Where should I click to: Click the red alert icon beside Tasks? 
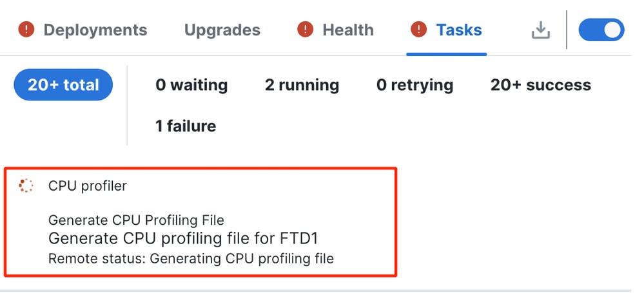pyautogui.click(x=418, y=30)
